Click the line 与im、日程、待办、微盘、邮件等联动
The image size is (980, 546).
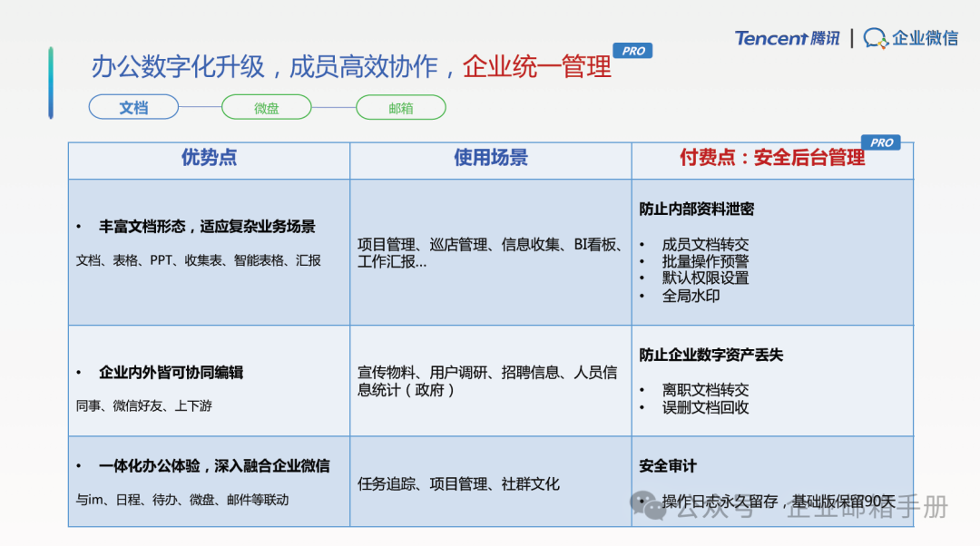[182, 500]
